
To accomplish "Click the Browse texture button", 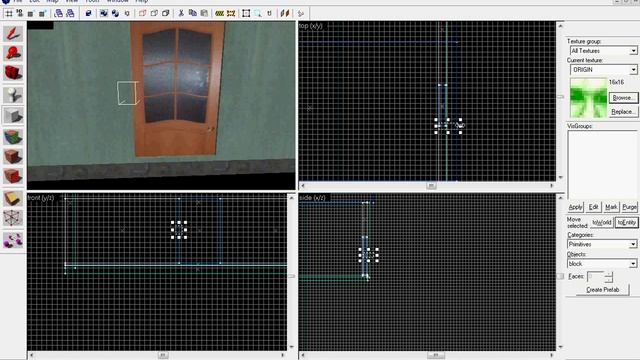I will (x=623, y=98).
